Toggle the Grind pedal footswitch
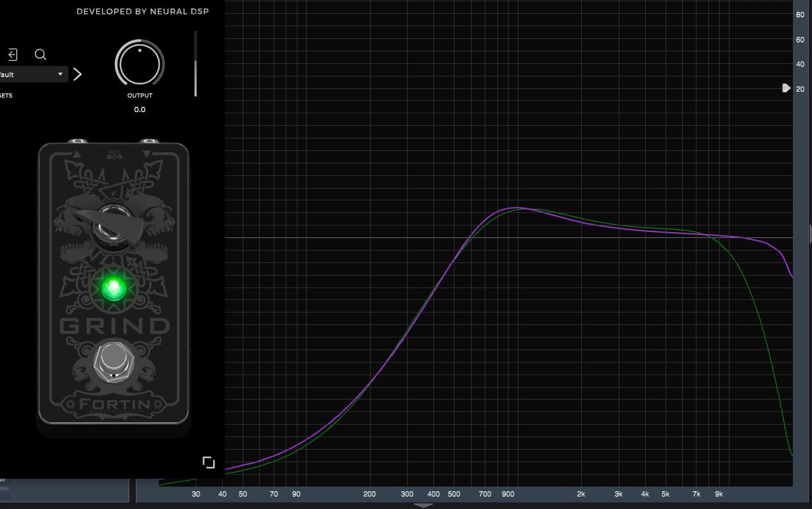Screen dimensions: 812x509 click(x=113, y=361)
